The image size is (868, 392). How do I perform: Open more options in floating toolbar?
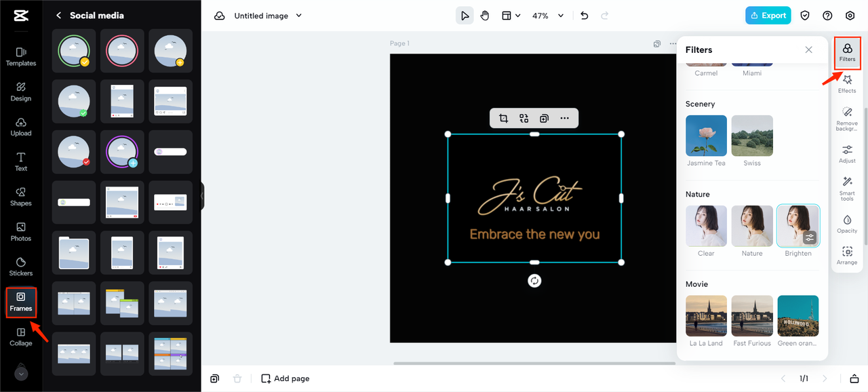pyautogui.click(x=564, y=118)
